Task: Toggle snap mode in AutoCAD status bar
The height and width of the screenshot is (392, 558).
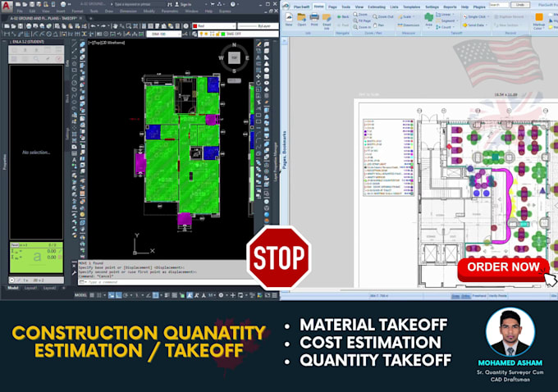Action: coord(99,295)
